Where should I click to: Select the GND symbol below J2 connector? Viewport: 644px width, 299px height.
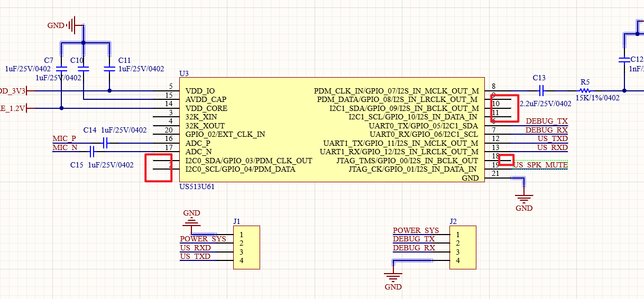tap(393, 276)
